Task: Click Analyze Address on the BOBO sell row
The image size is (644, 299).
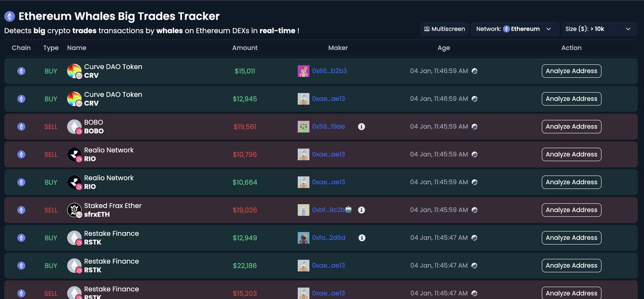Action: pyautogui.click(x=571, y=126)
